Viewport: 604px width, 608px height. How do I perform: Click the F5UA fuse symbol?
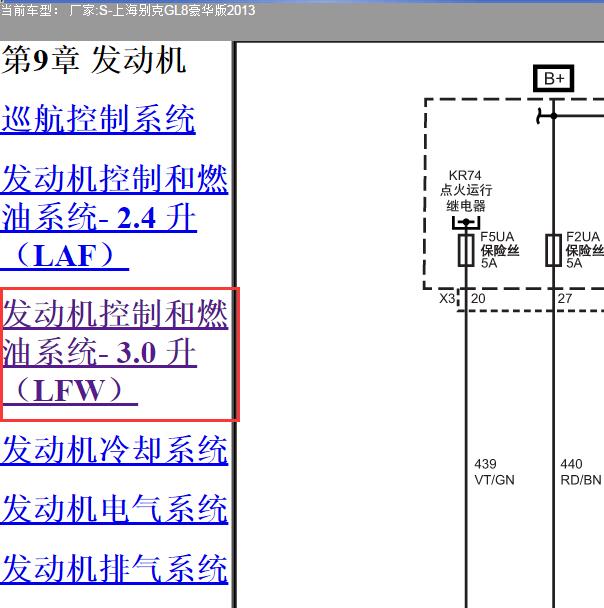click(466, 250)
